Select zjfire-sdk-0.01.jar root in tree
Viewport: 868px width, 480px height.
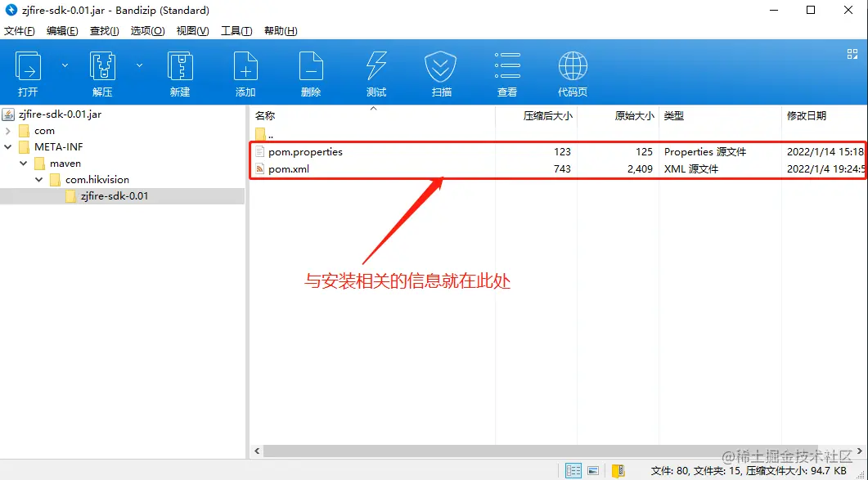(x=59, y=114)
